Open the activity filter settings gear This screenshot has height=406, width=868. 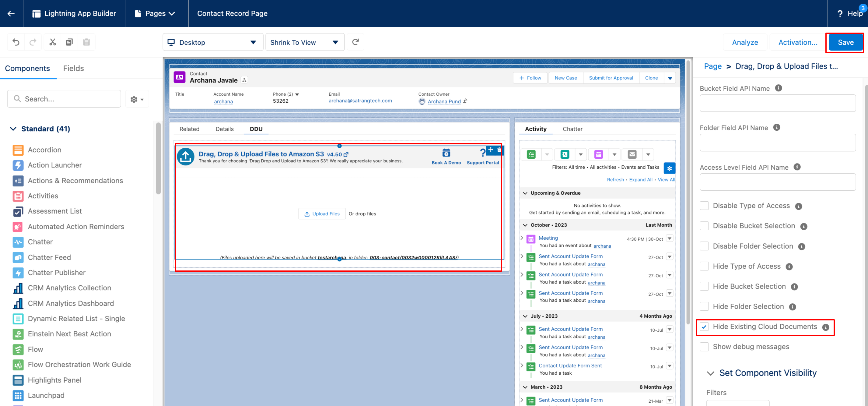pos(669,168)
